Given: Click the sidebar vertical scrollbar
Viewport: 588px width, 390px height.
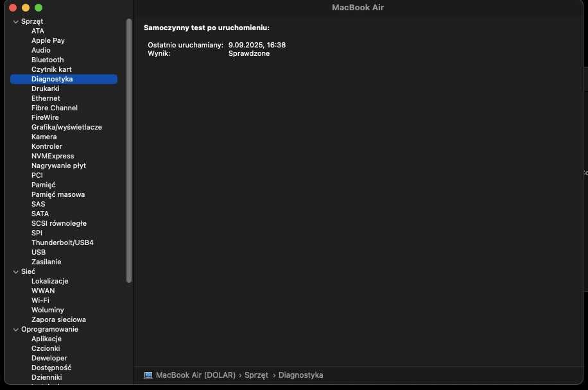Looking at the screenshot, I should tap(129, 151).
